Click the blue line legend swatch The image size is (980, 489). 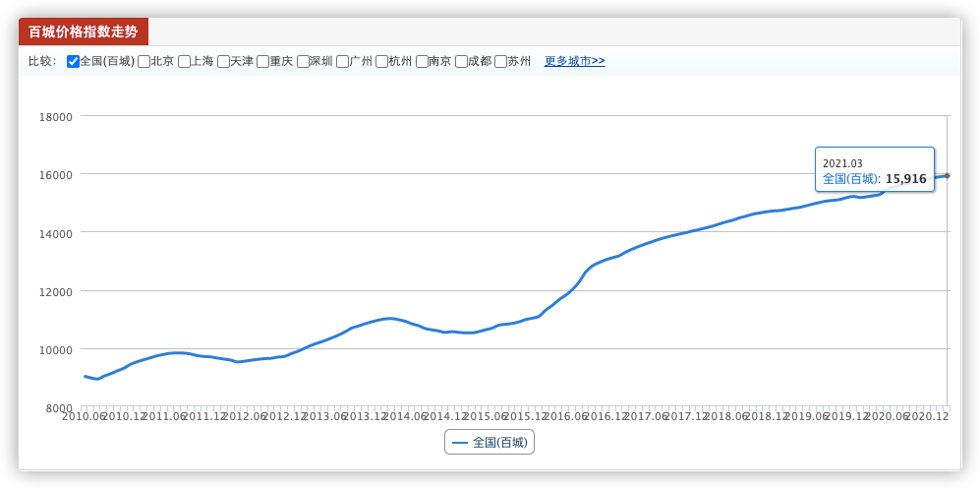coord(459,443)
